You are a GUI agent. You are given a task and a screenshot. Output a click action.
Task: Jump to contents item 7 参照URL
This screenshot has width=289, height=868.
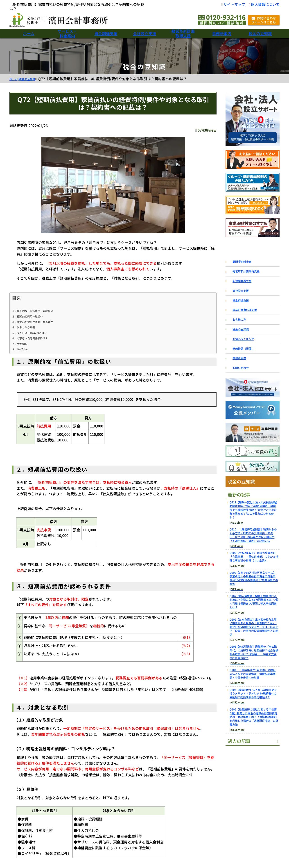[x=20, y=344]
